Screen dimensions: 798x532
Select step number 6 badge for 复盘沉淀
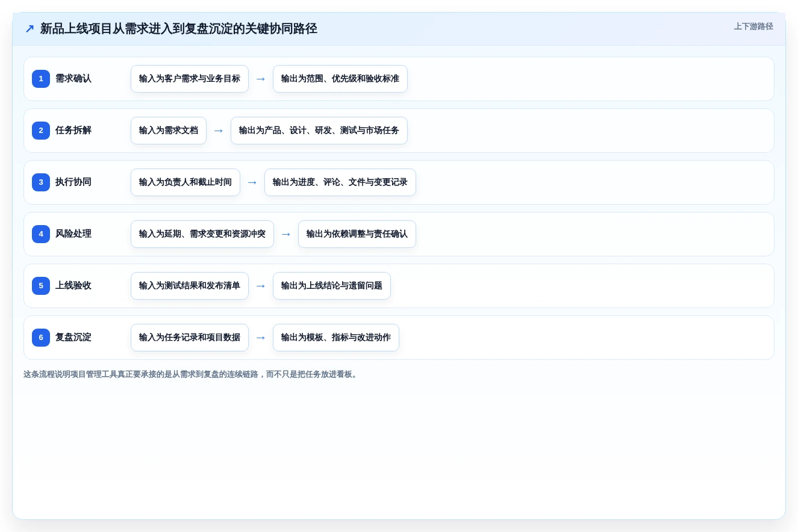pyautogui.click(x=41, y=338)
